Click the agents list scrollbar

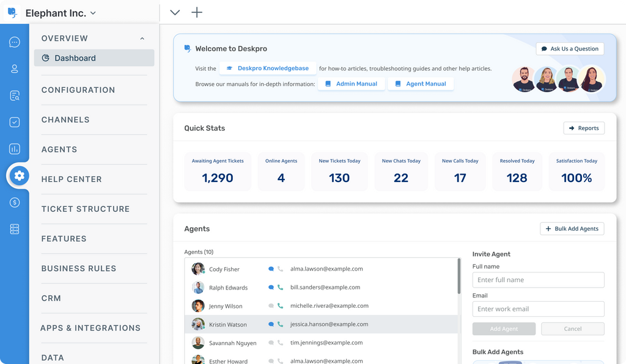(458, 276)
